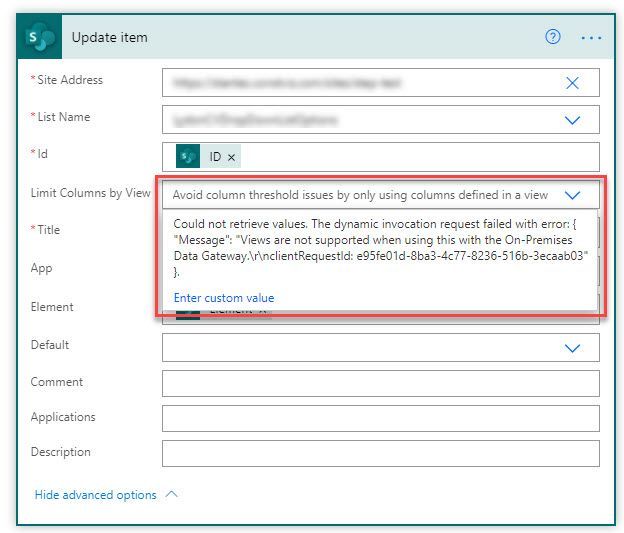624x533 pixels.
Task: Click the Limit Columns by View label
Action: (91, 193)
